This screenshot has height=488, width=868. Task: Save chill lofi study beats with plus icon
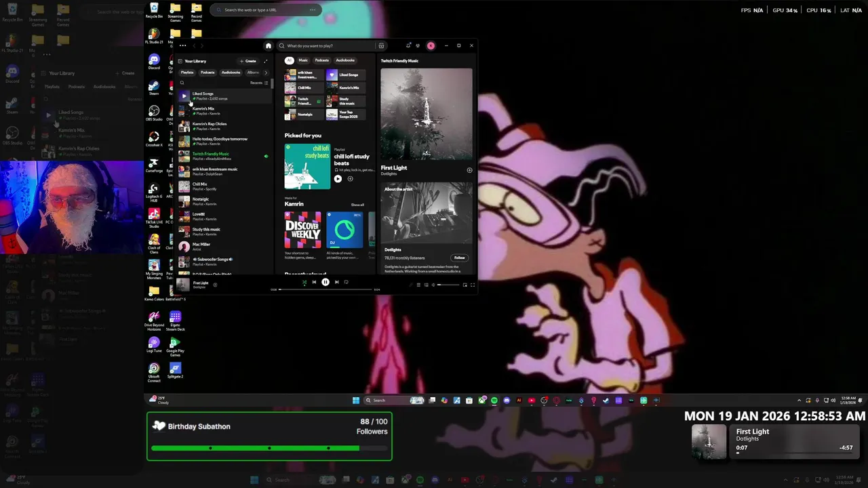tap(350, 179)
